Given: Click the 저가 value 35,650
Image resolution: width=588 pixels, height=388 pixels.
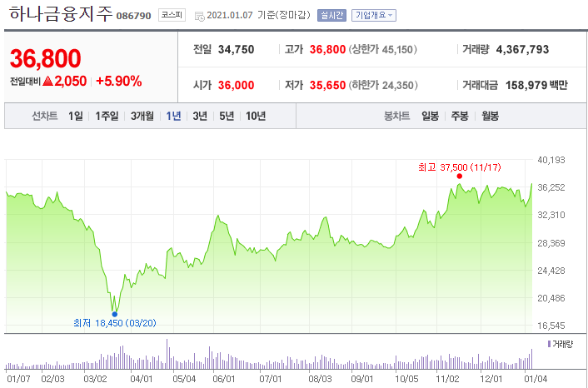Looking at the screenshot, I should pos(327,85).
